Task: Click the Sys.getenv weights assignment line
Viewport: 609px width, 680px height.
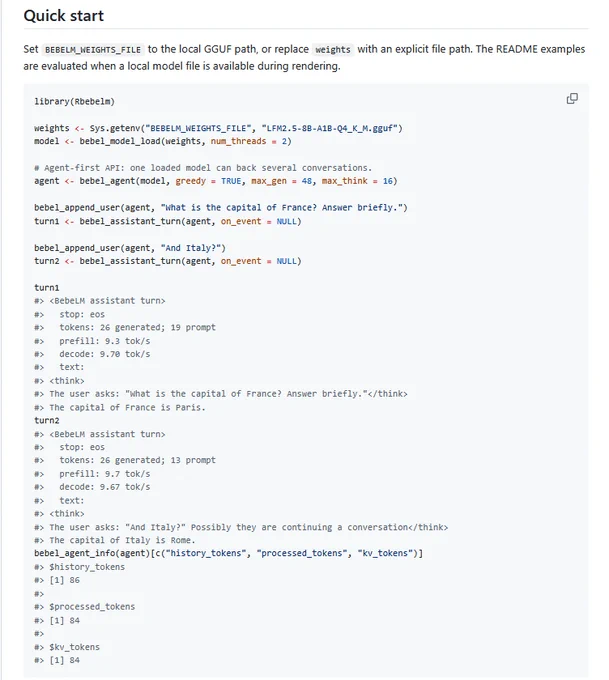Action: click(x=218, y=128)
